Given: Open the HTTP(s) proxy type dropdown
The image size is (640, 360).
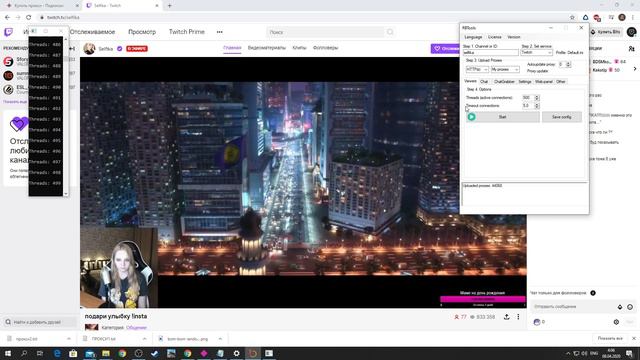Looking at the screenshot, I should pos(477,69).
